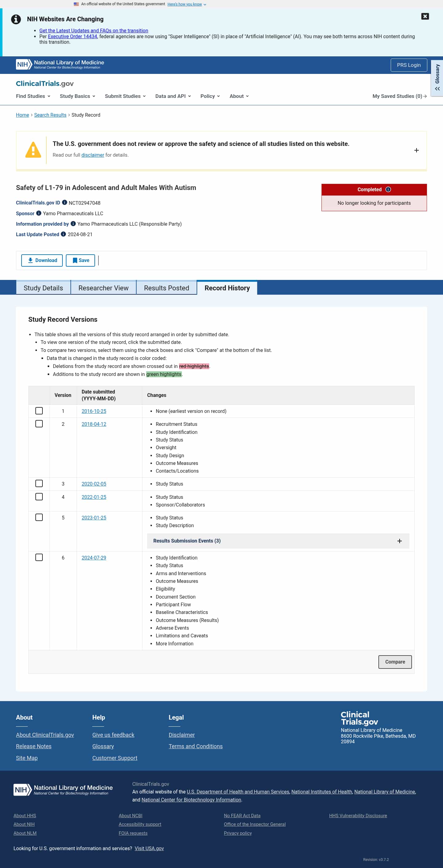Click info icon next to Last Update Posted
The height and width of the screenshot is (868, 443).
pyautogui.click(x=63, y=234)
